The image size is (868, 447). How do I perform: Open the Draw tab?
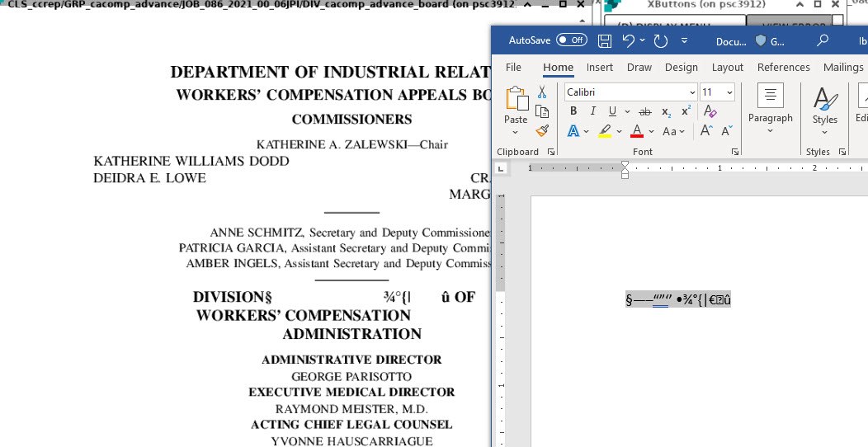coord(639,67)
